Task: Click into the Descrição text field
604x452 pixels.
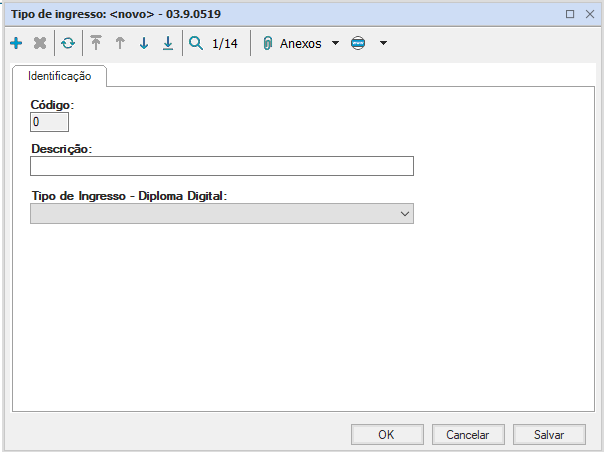Action: click(x=222, y=167)
